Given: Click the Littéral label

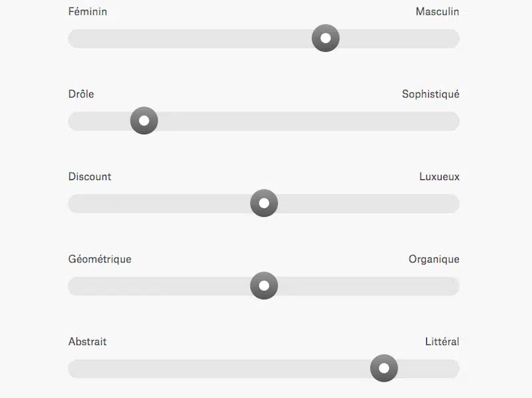Looking at the screenshot, I should tap(442, 342).
